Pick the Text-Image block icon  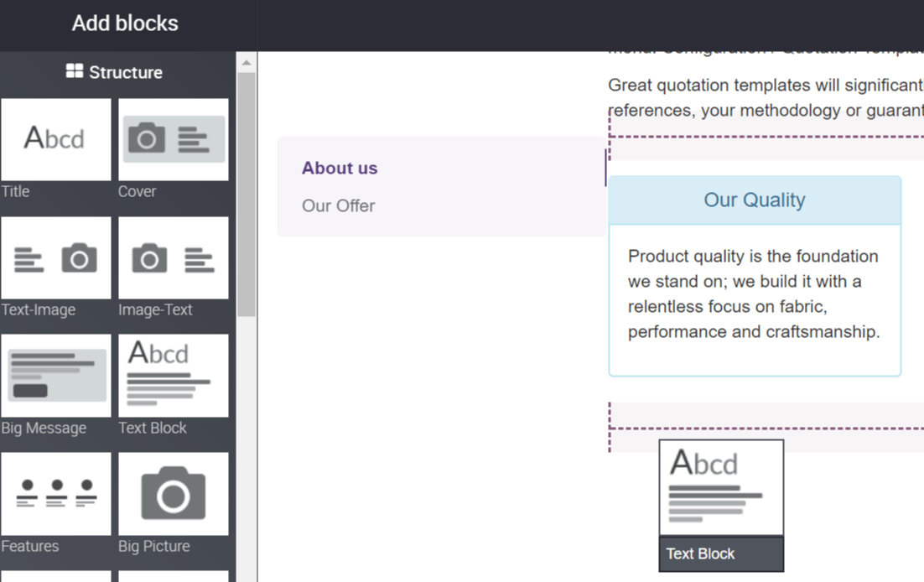click(x=55, y=257)
